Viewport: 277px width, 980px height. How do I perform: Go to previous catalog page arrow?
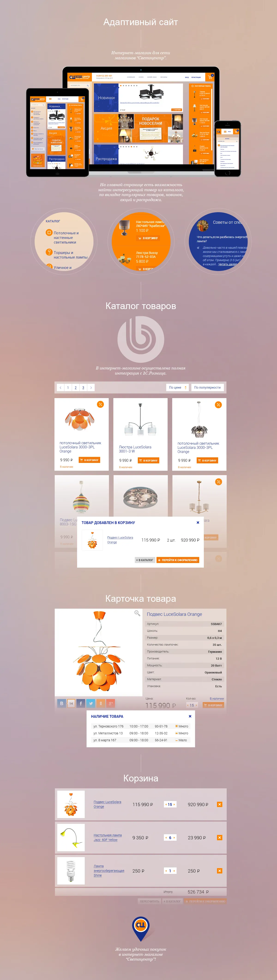60,388
